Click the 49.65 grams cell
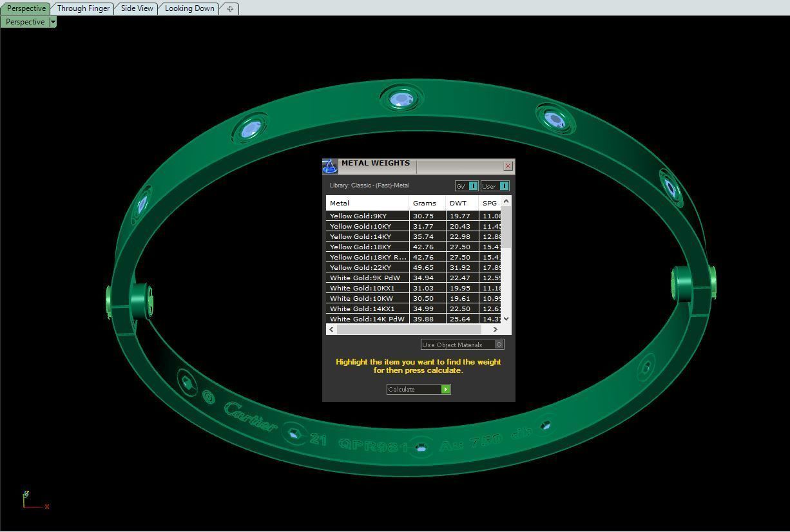 click(x=427, y=267)
